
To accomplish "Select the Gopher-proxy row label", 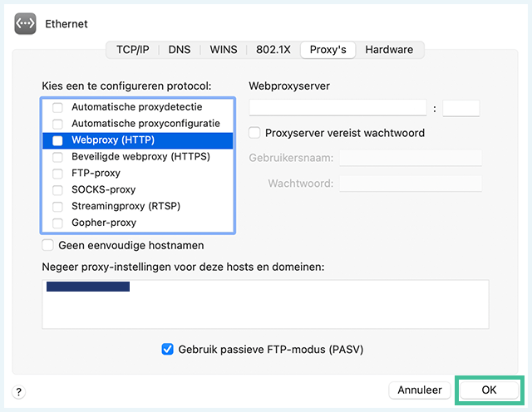I will [x=104, y=223].
